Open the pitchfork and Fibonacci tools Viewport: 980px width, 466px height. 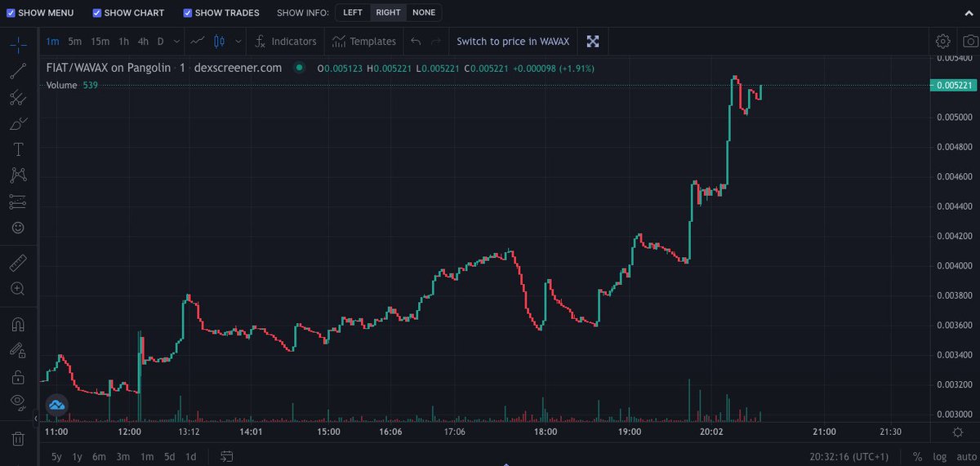tap(18, 98)
